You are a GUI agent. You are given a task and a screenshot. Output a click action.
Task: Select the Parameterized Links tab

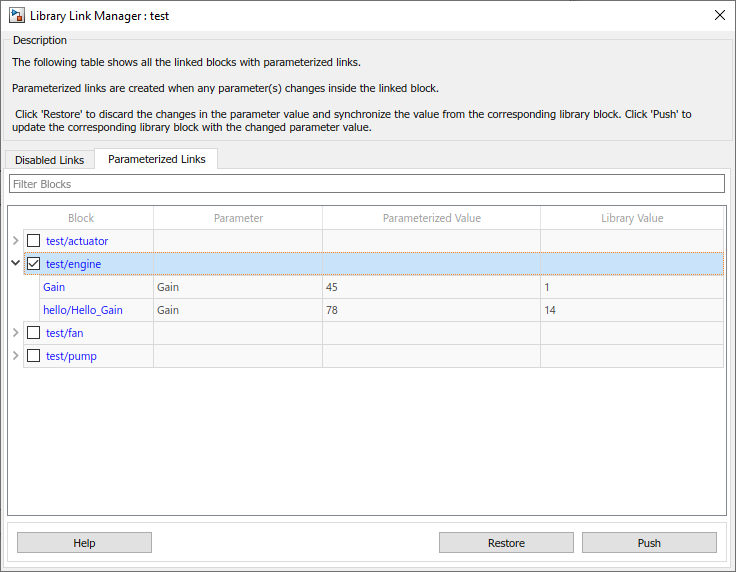(x=156, y=159)
